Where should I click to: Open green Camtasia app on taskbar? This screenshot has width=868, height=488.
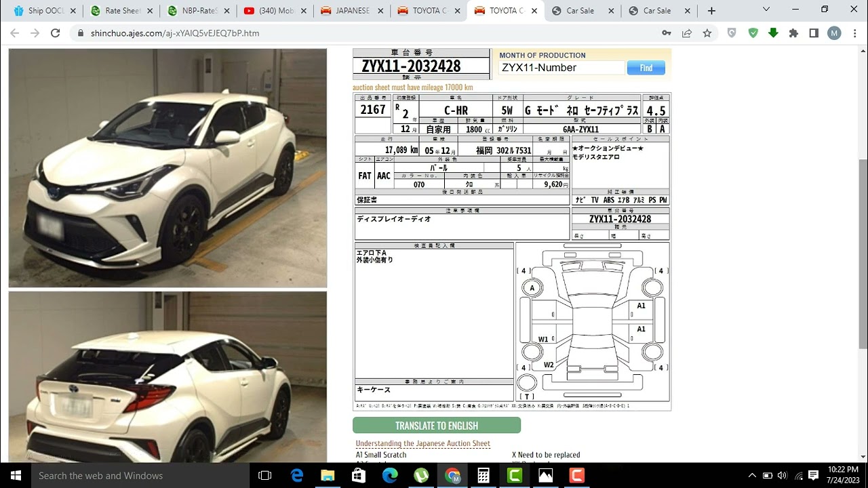(515, 476)
